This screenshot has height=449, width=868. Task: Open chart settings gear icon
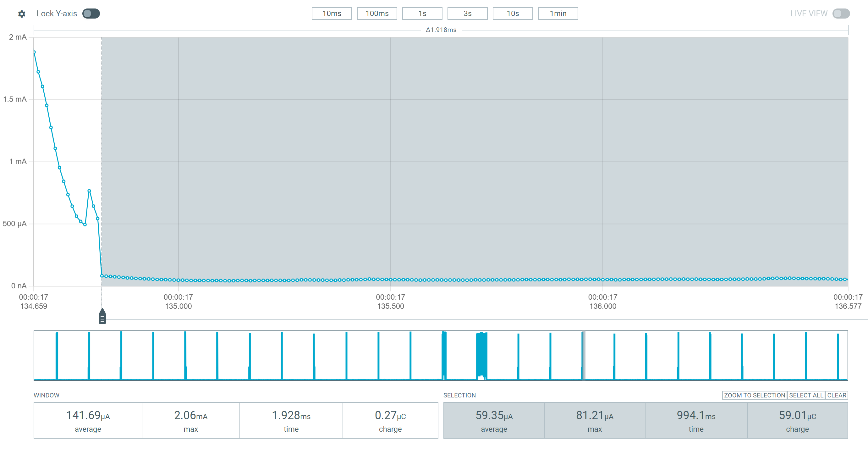tap(22, 14)
